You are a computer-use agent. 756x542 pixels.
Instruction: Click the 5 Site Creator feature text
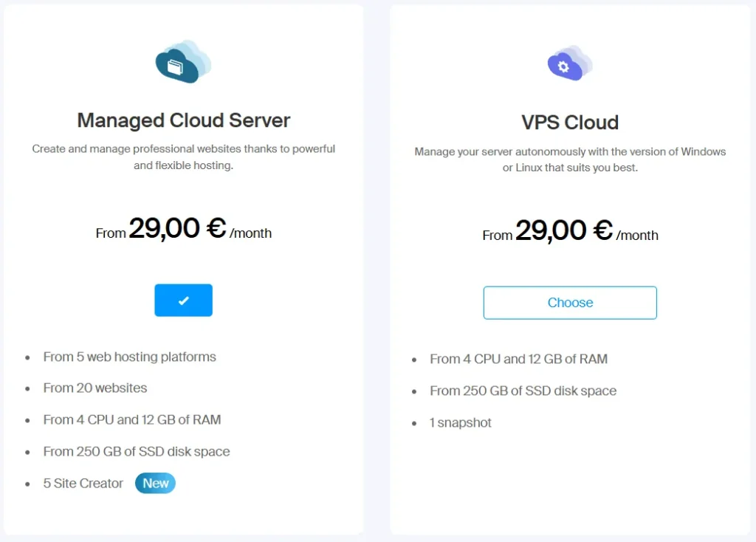tap(83, 483)
